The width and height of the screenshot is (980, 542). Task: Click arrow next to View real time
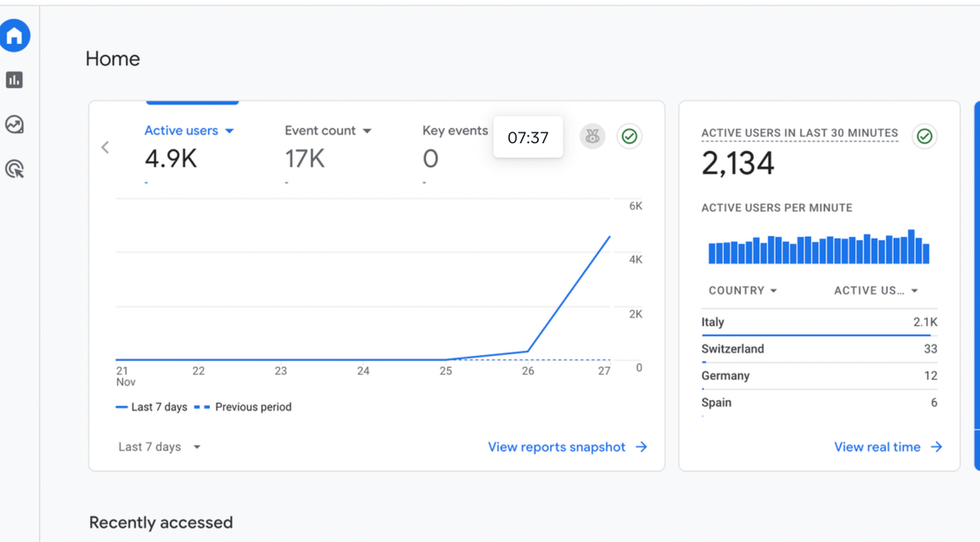click(936, 447)
